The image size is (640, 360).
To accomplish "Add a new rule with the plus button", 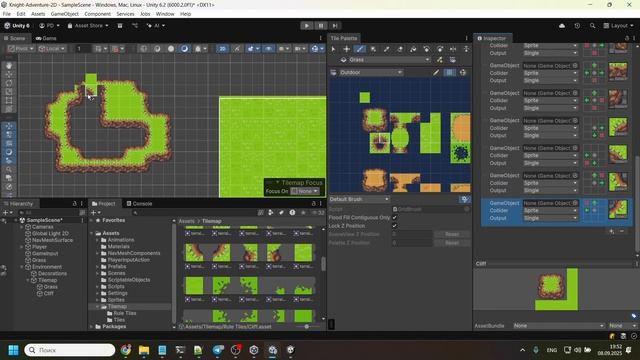I will (x=611, y=231).
